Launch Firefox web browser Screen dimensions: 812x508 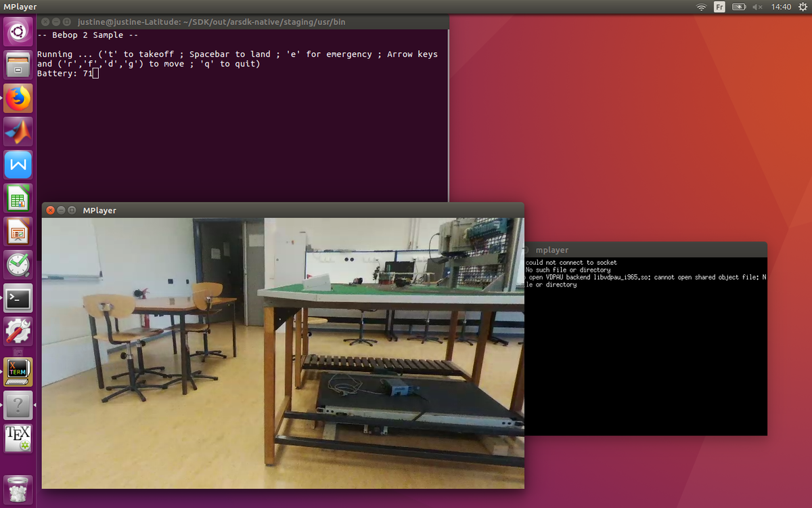[19, 98]
